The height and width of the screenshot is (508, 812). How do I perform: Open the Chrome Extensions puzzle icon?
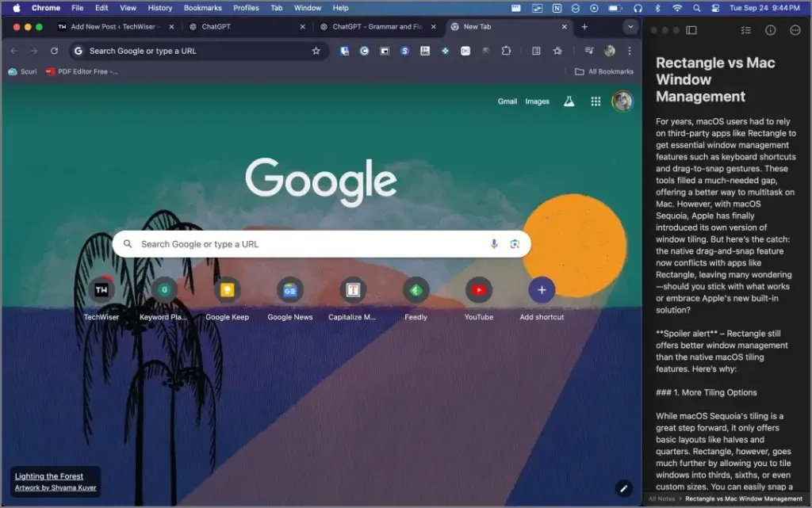[x=506, y=51]
